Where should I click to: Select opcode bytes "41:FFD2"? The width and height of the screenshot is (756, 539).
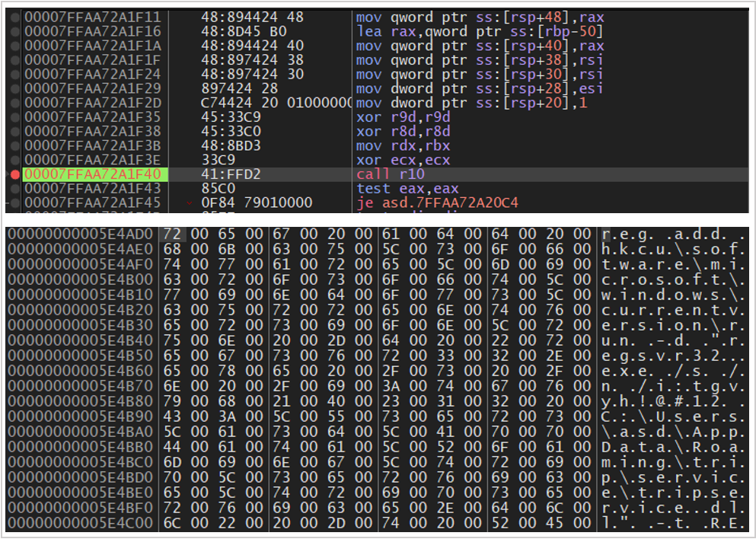click(x=230, y=174)
